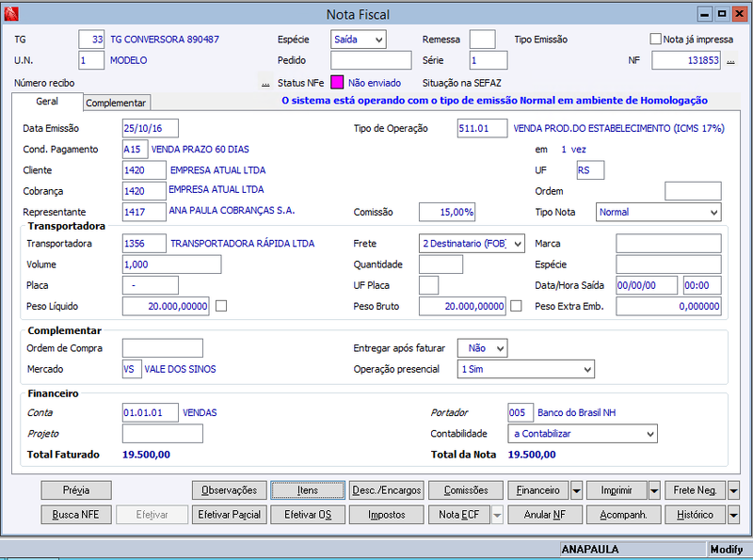
Task: Click the Imprimir button
Action: [617, 490]
